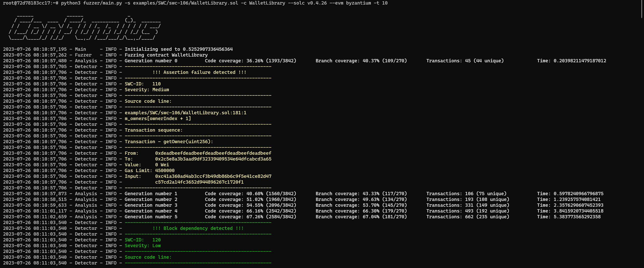Click the 'Generation number 2' text

[x=151, y=199]
